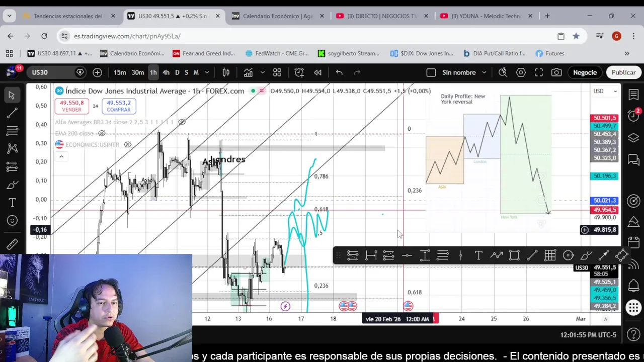This screenshot has height=362, width=644.
Task: Toggle visibility of EMA 200 close indicator
Action: (102, 133)
